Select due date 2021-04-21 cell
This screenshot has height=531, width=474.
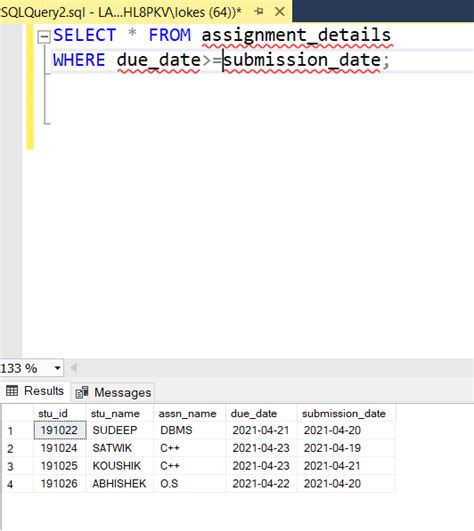click(261, 430)
